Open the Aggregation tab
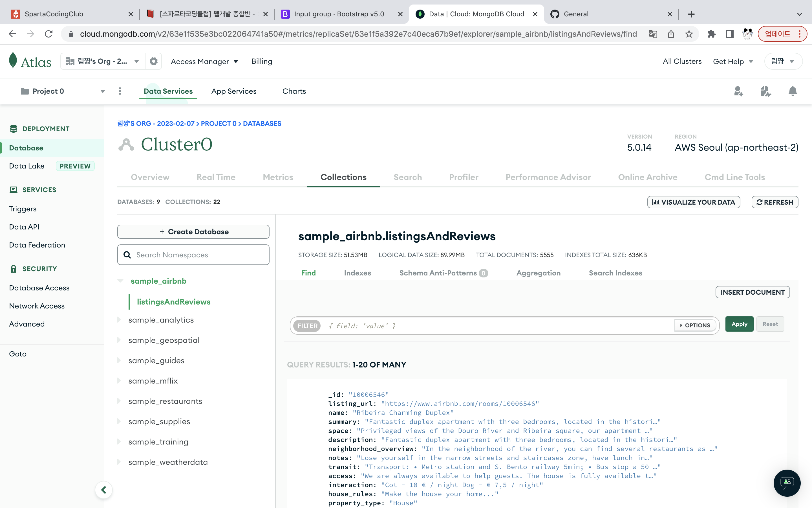Viewport: 812px width, 508px height. click(538, 273)
